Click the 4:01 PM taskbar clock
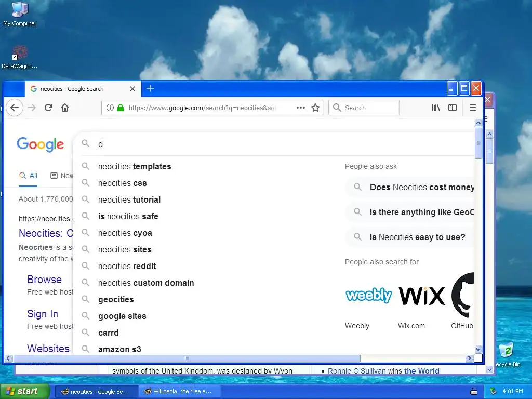The height and width of the screenshot is (399, 532). [x=513, y=392]
